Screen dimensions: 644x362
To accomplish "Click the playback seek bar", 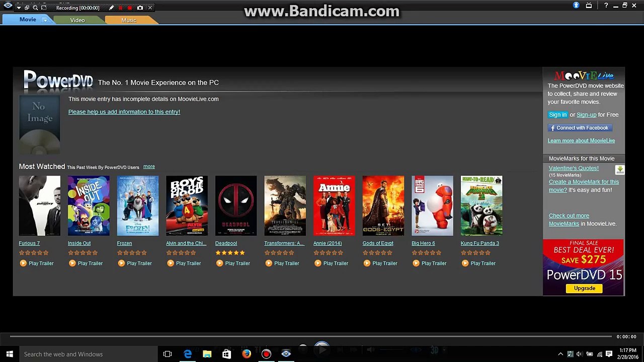I will [x=310, y=336].
